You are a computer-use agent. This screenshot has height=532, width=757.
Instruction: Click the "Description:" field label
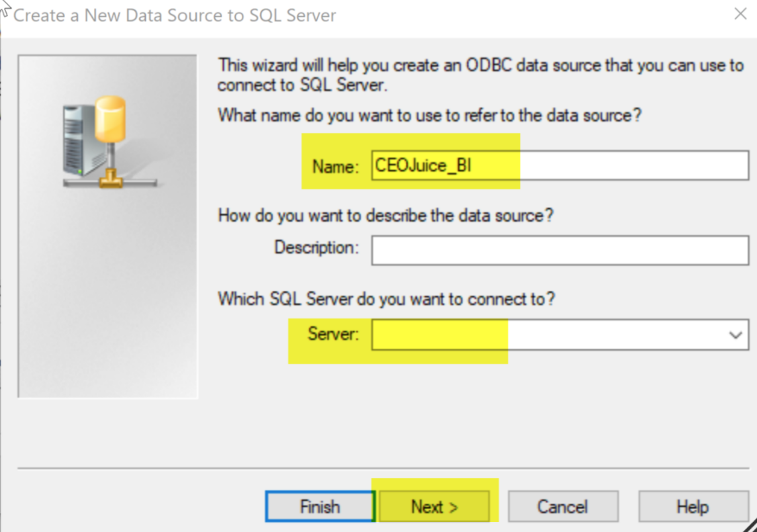point(317,248)
